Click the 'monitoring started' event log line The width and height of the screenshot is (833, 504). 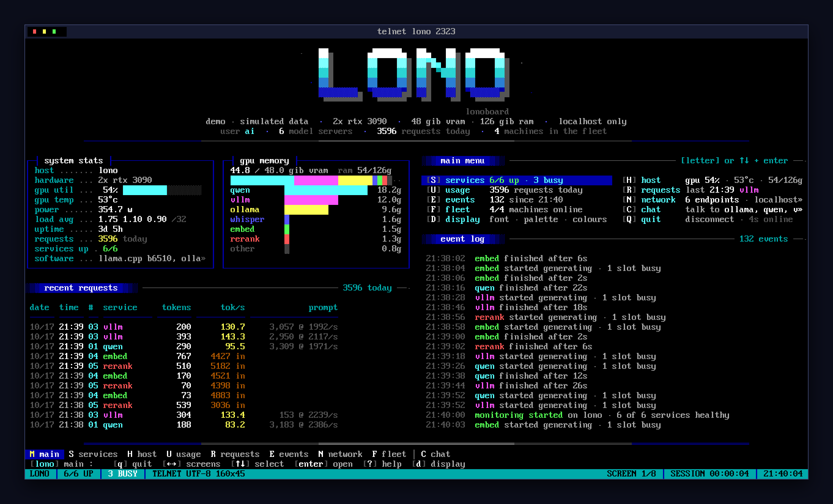click(x=577, y=415)
